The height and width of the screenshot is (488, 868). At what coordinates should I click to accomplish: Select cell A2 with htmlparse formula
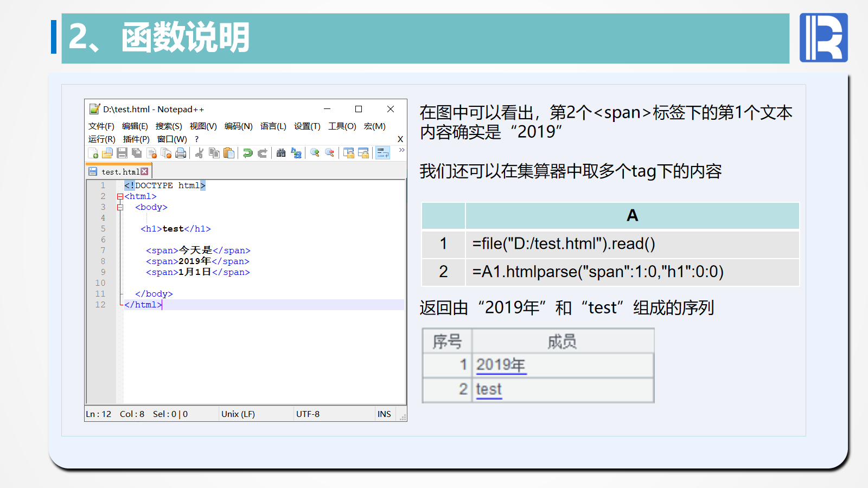(631, 272)
